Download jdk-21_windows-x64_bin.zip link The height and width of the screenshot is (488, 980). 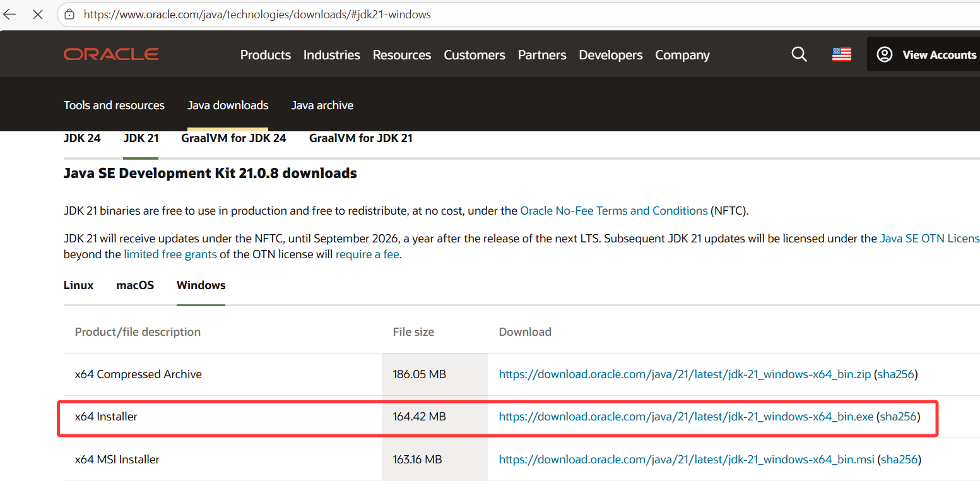(x=685, y=374)
